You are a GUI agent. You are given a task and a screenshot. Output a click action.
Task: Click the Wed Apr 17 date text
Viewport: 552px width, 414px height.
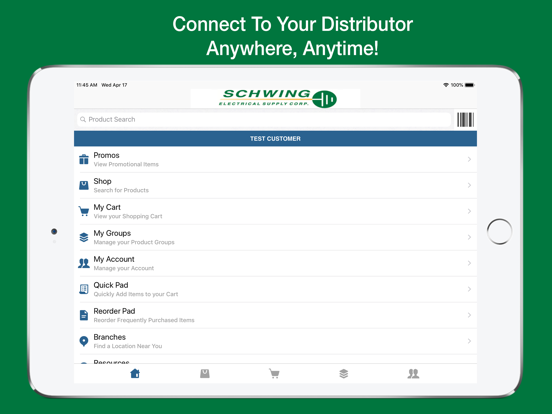pos(114,85)
